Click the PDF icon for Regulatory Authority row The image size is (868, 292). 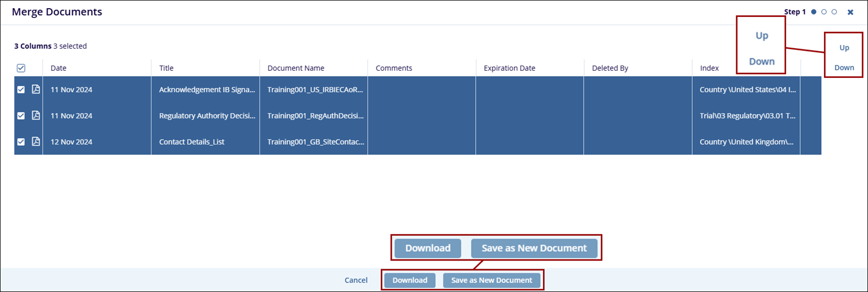pos(35,116)
